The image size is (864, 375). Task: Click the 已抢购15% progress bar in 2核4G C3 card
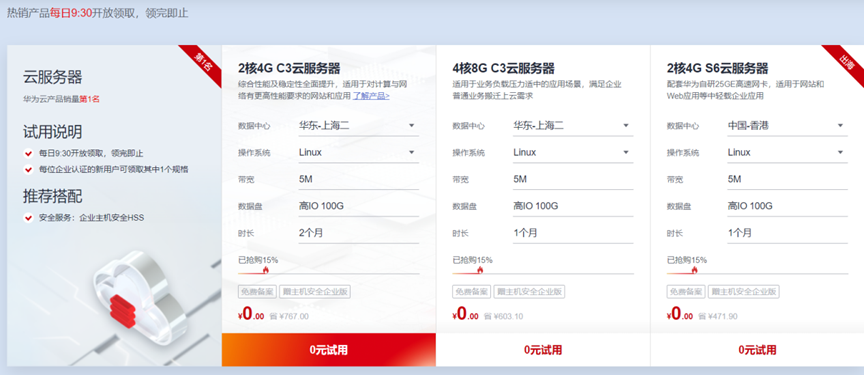click(x=328, y=273)
